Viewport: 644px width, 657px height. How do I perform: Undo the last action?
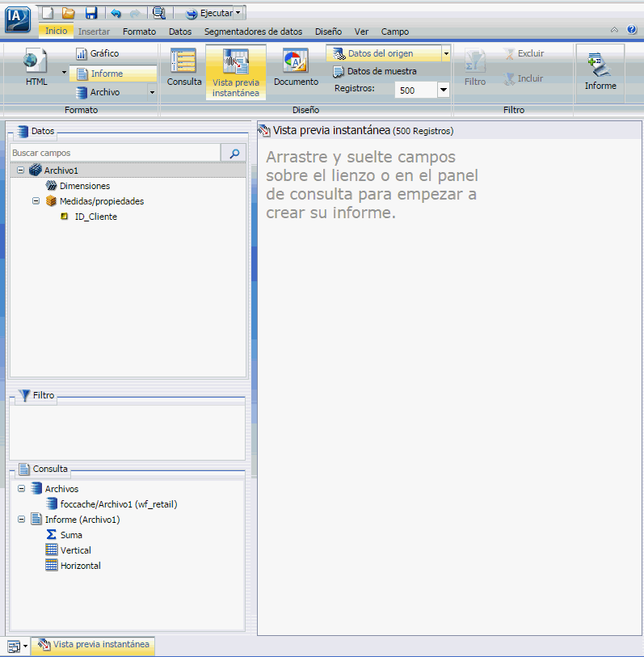click(116, 14)
